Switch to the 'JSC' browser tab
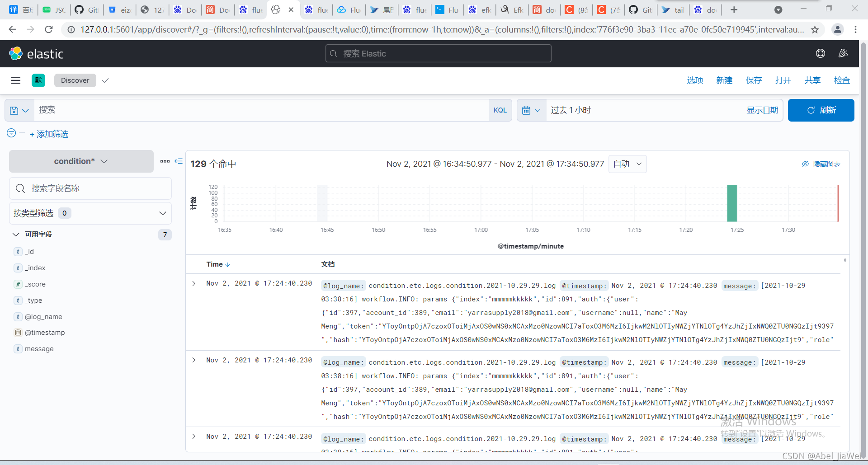The image size is (868, 465). [54, 9]
